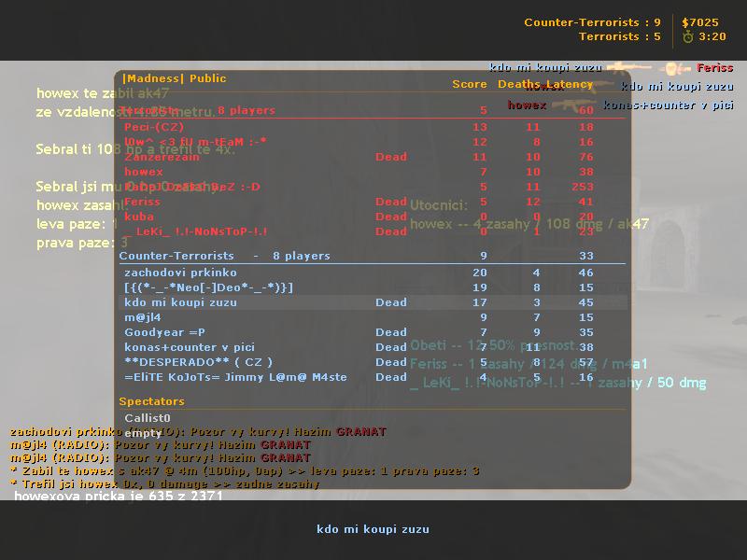This screenshot has height=560, width=747.
Task: Click the Utocnici: heading
Action: [438, 205]
